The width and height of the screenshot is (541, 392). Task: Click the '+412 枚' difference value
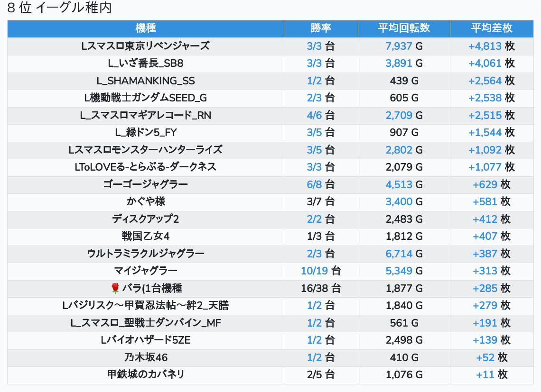click(492, 219)
